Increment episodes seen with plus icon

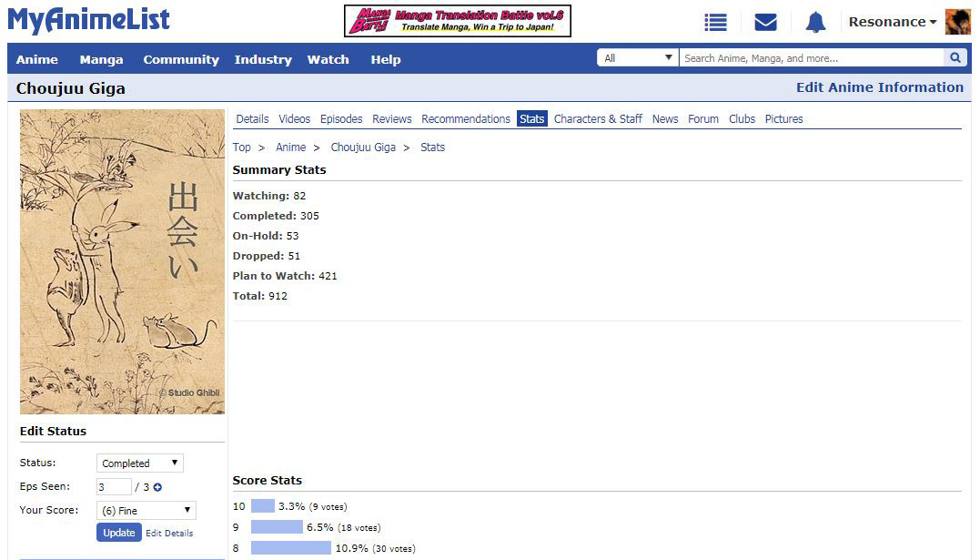(157, 487)
